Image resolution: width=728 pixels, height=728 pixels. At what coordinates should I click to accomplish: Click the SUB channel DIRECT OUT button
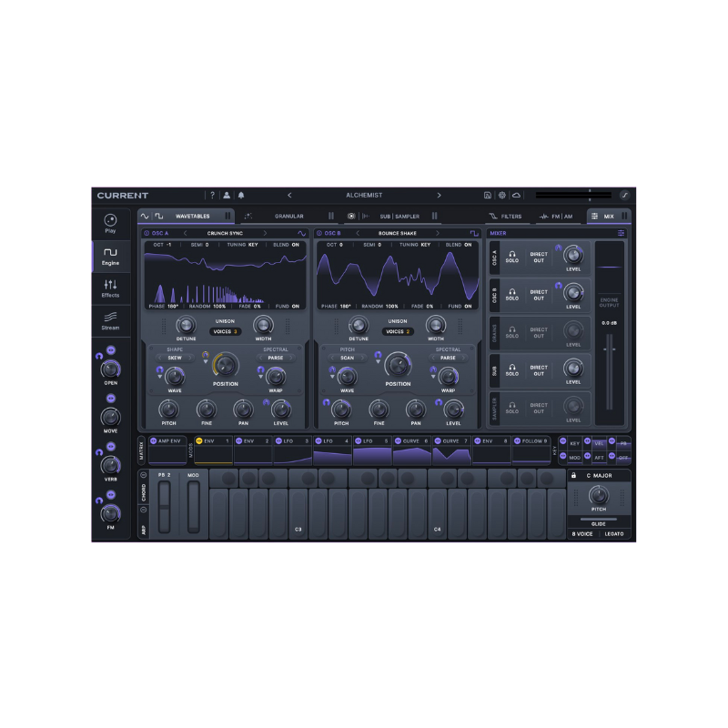coord(539,370)
